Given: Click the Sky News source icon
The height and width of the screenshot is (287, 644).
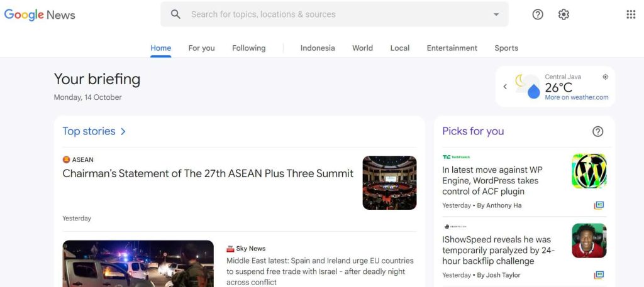Looking at the screenshot, I should click(x=230, y=249).
